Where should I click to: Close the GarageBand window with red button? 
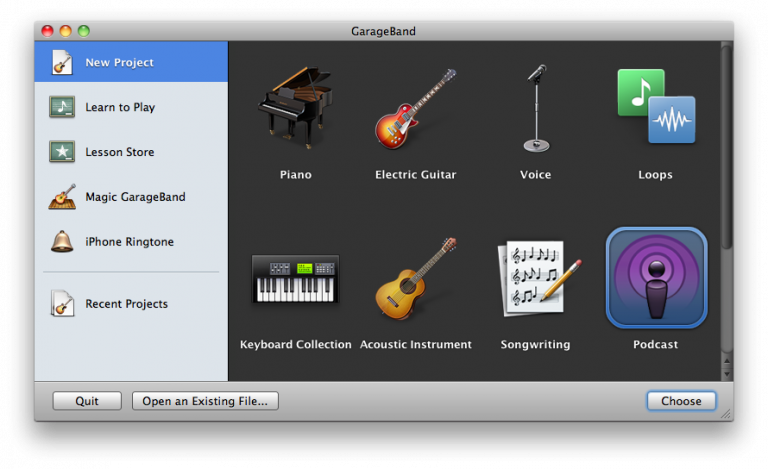48,31
